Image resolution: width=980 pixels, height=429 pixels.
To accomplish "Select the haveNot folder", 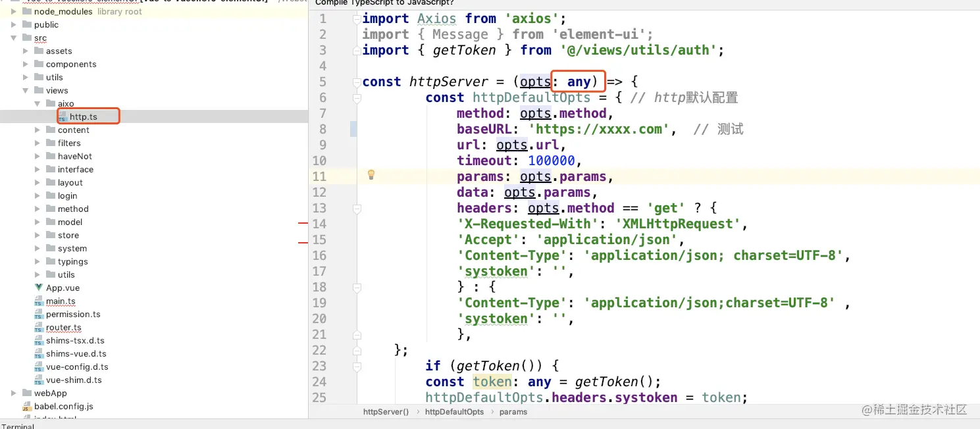I will (x=75, y=156).
